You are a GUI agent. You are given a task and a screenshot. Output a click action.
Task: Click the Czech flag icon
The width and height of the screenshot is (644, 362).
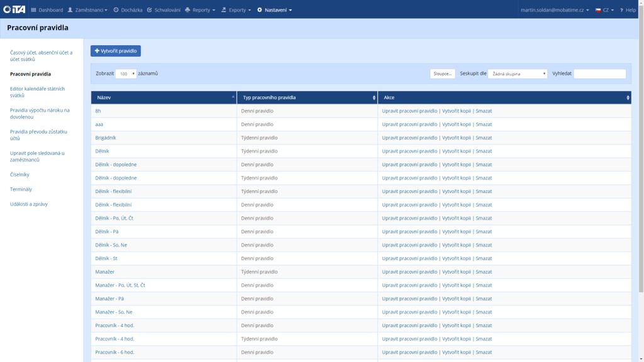(x=598, y=10)
